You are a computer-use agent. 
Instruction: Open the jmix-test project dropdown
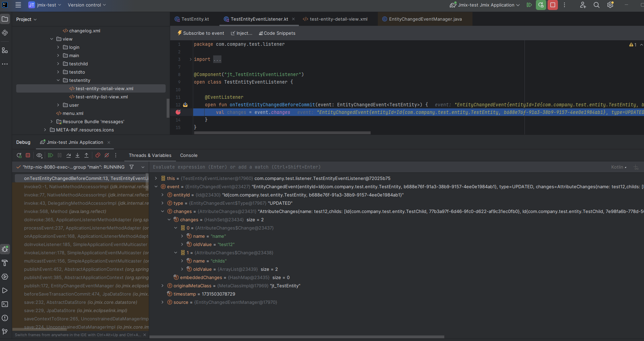45,5
